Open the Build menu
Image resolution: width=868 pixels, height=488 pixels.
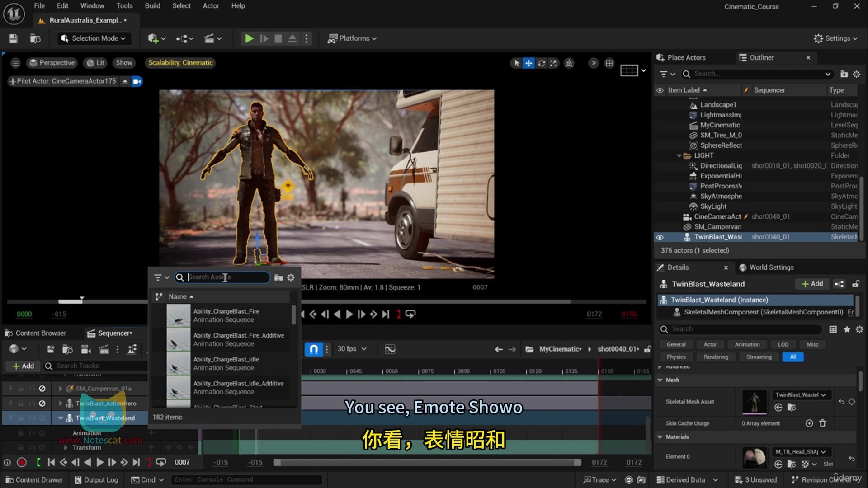click(x=152, y=6)
